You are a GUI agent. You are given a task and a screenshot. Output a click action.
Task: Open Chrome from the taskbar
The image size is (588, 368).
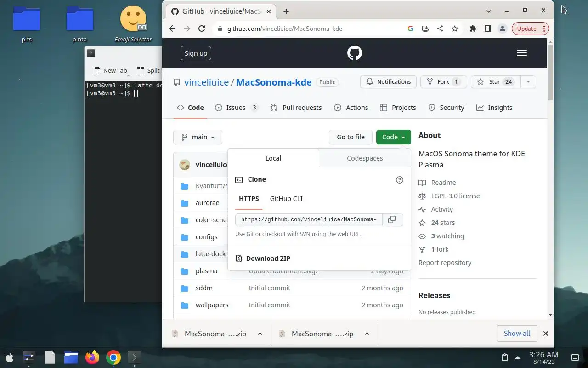[x=113, y=357]
